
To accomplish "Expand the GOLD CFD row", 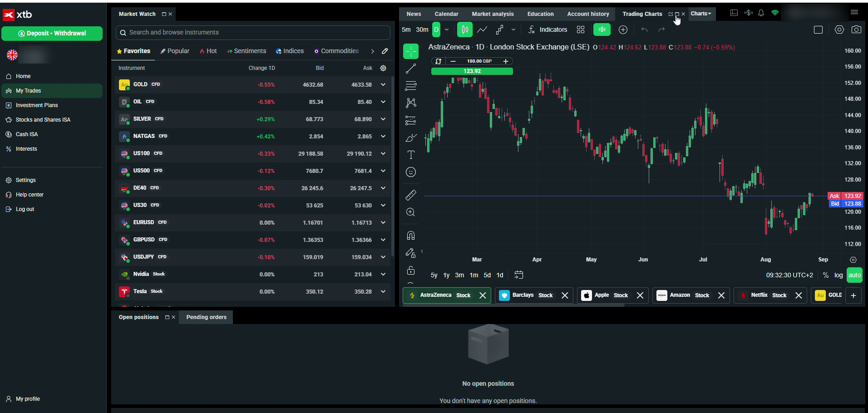I will pos(383,84).
